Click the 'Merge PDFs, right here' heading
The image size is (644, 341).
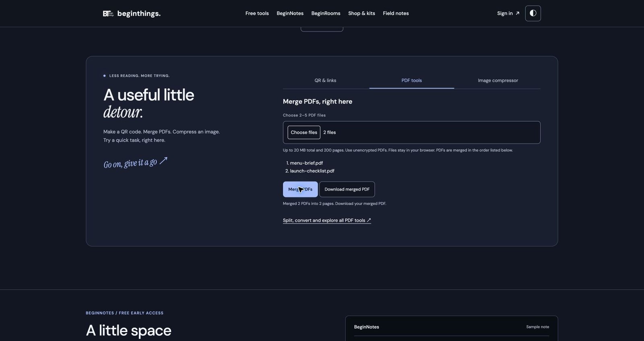[318, 102]
